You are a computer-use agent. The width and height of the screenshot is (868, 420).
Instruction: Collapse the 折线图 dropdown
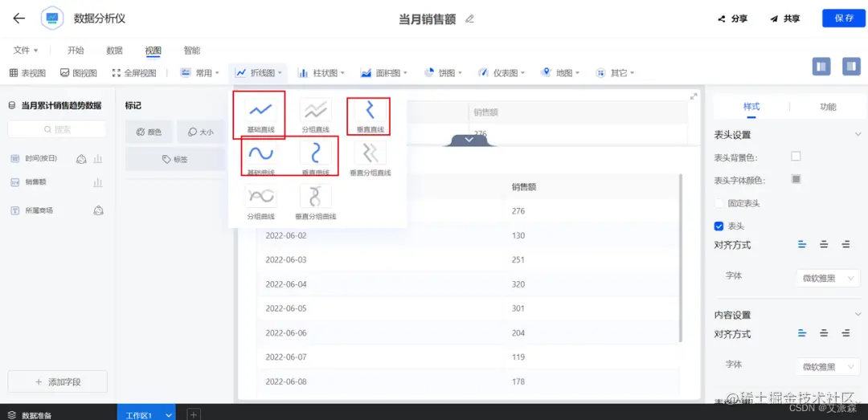pyautogui.click(x=259, y=72)
